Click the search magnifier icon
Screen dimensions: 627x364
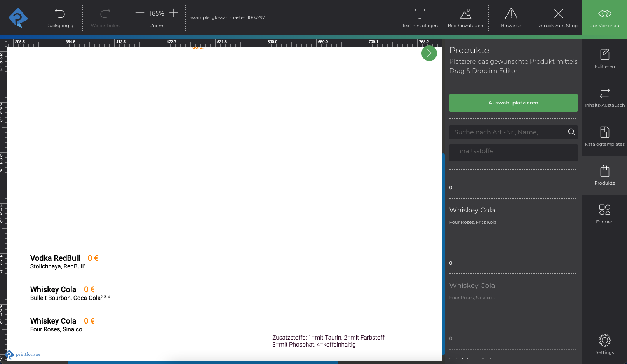(571, 132)
